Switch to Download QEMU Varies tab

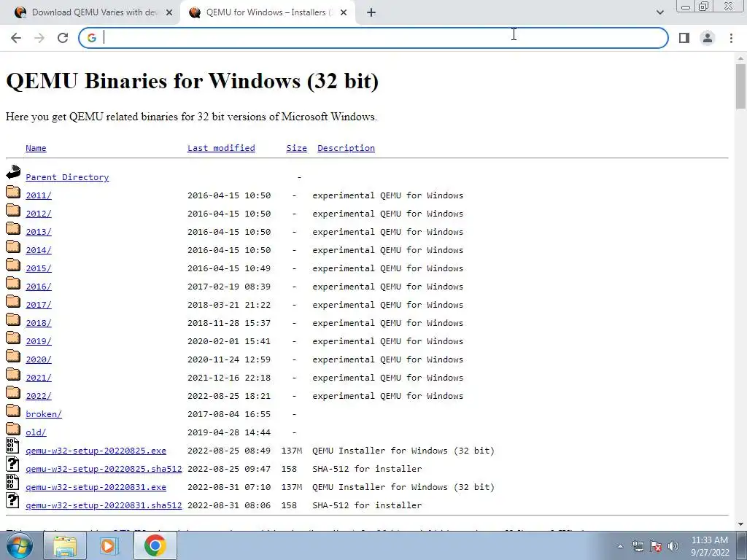coord(94,13)
